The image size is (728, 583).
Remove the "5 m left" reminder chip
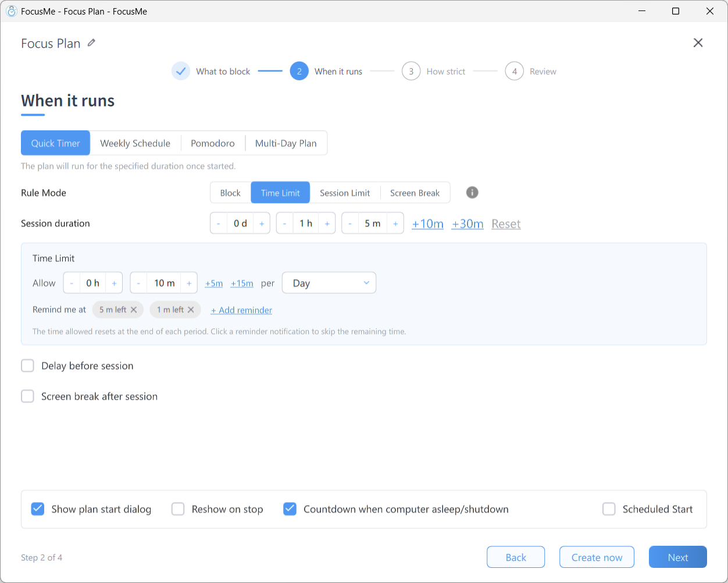pyautogui.click(x=134, y=310)
